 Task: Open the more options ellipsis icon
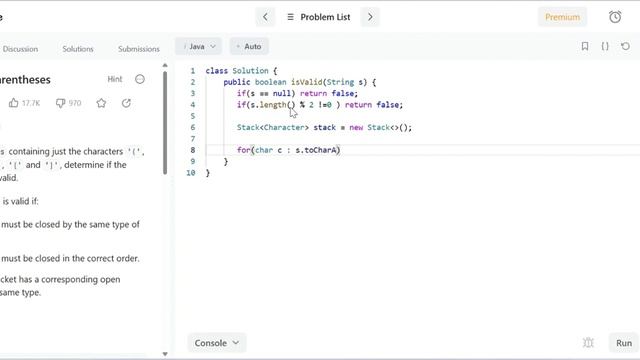(x=140, y=79)
